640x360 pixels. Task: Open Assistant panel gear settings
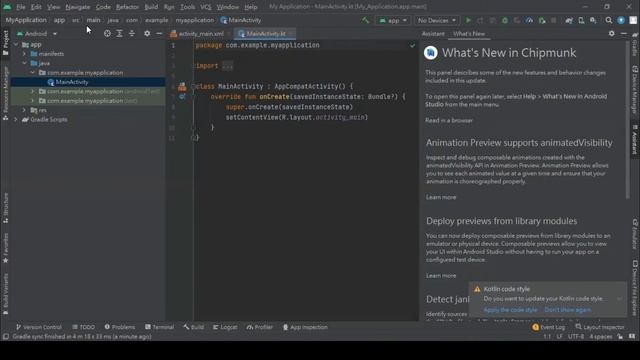click(x=611, y=33)
